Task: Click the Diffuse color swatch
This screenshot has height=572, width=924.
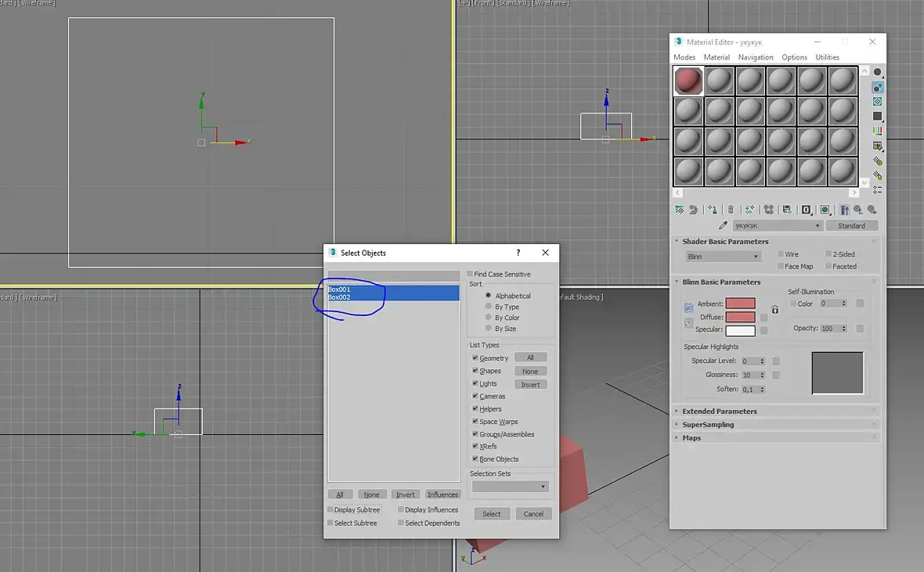Action: coord(740,317)
